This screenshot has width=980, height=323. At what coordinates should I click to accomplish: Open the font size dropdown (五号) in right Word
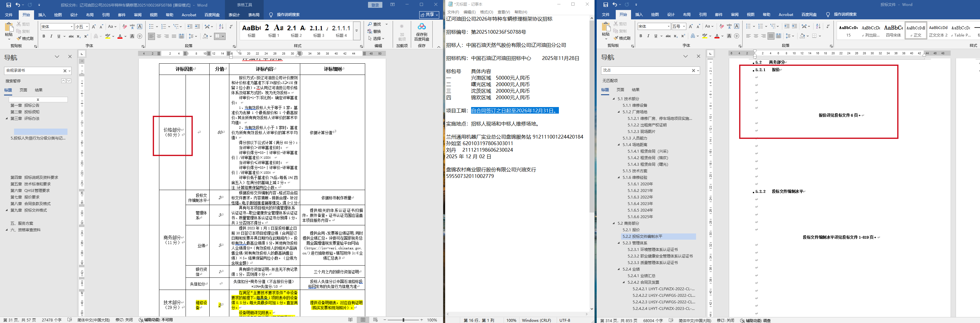684,26
